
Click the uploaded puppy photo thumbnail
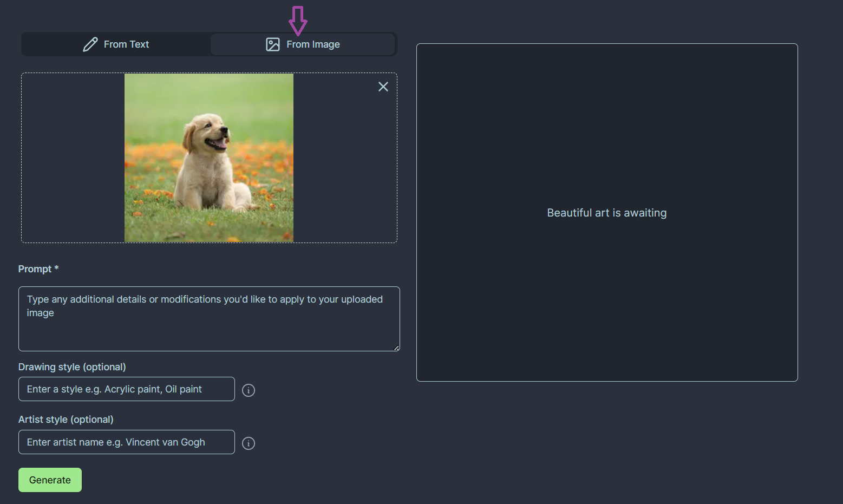pos(209,158)
